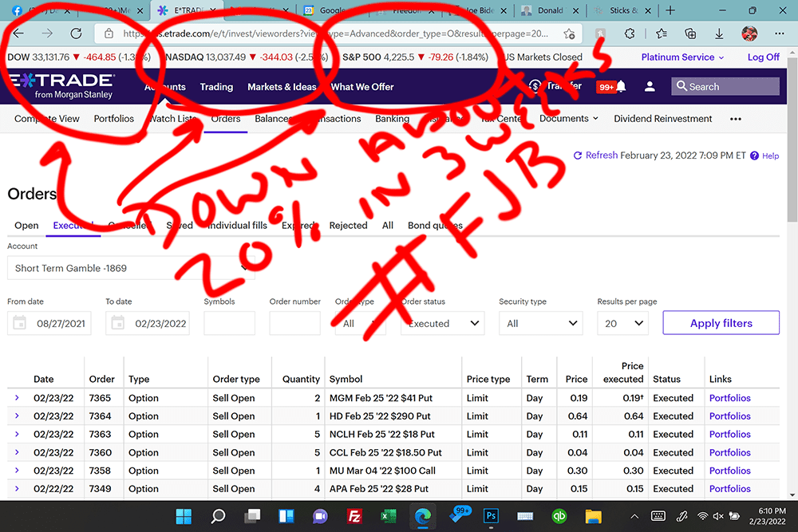
Task: Select the Donald browser tab
Action: (551, 10)
